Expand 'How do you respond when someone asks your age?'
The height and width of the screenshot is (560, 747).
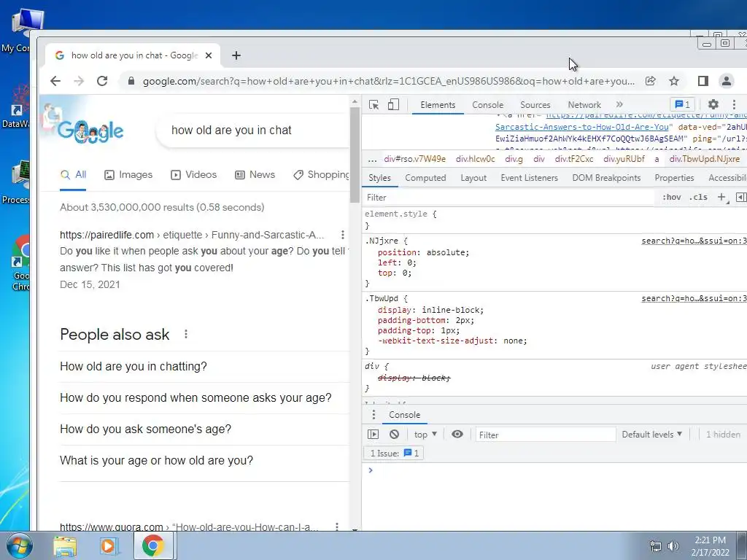[205, 398]
